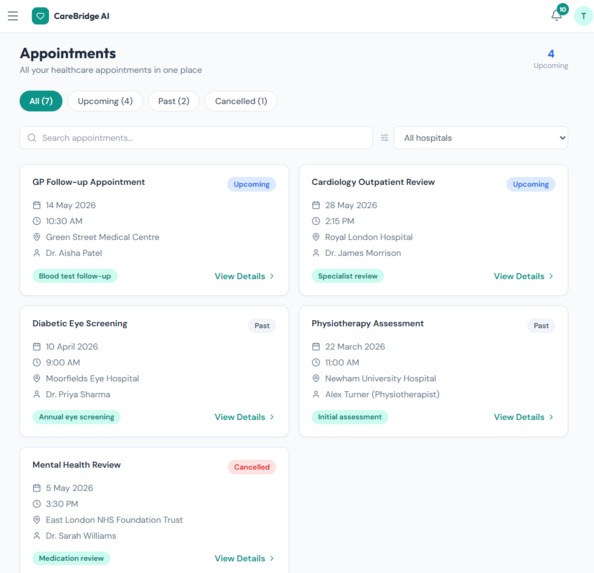Click the Physiotherapy Assessment title
This screenshot has width=594, height=573.
click(x=367, y=323)
